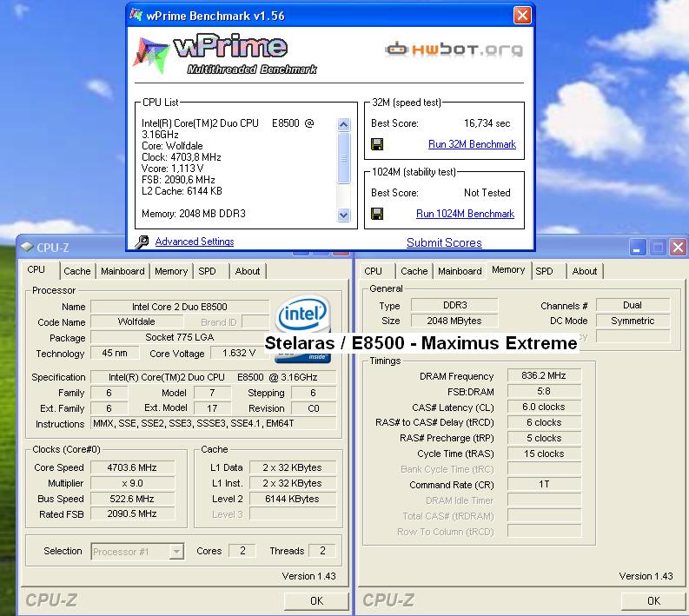Click Cycle Time value 15 clocks
The height and width of the screenshot is (616, 689).
point(544,454)
